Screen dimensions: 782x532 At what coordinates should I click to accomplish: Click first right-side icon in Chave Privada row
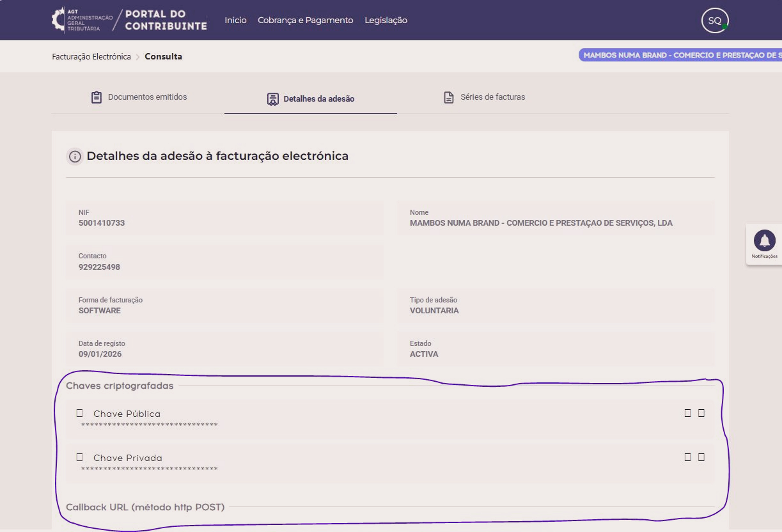pos(687,457)
